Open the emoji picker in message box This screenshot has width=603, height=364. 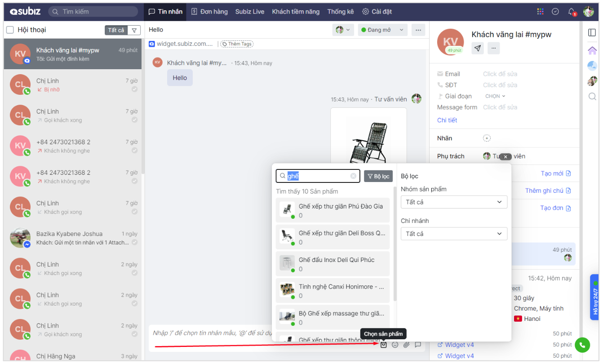coord(395,345)
